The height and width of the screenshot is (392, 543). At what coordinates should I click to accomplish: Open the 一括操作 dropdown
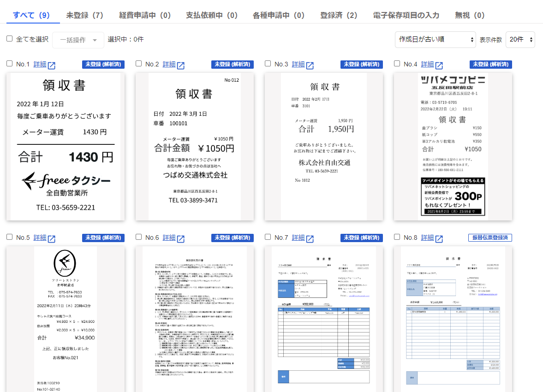[78, 40]
